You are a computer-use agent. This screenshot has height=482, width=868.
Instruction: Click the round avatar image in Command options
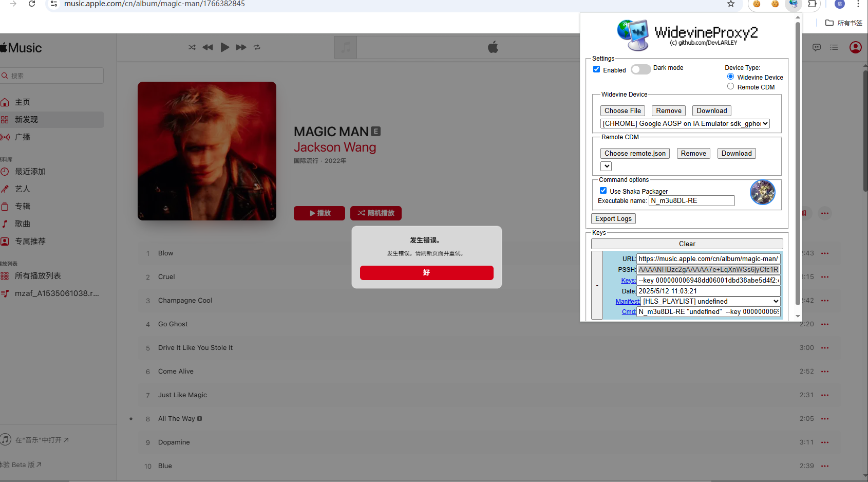[x=763, y=192]
